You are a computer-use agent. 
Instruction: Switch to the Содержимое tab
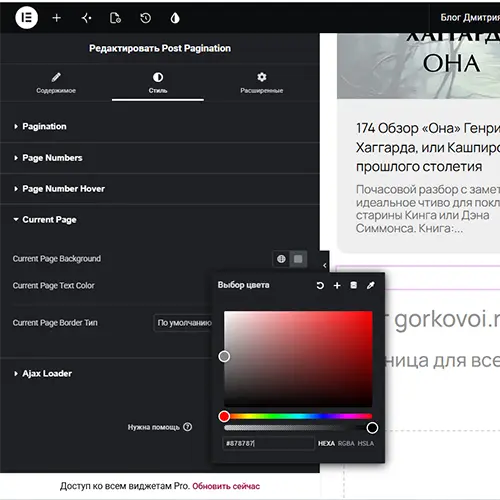pyautogui.click(x=56, y=83)
